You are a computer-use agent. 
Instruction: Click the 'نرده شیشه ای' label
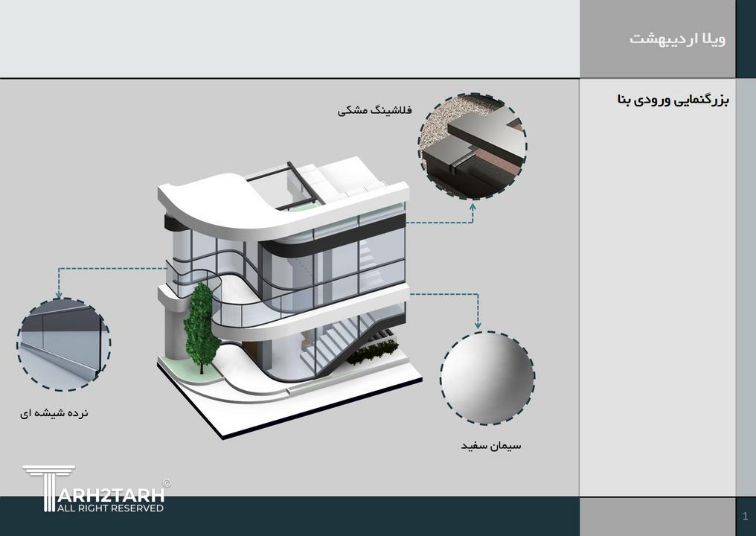click(x=54, y=412)
